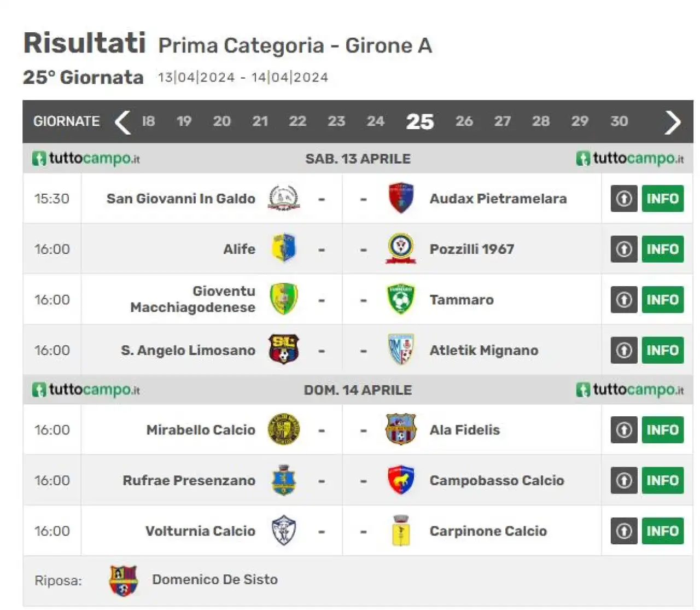The width and height of the screenshot is (700, 610).
Task: Click Tammaro green football crest
Action: 401,299
